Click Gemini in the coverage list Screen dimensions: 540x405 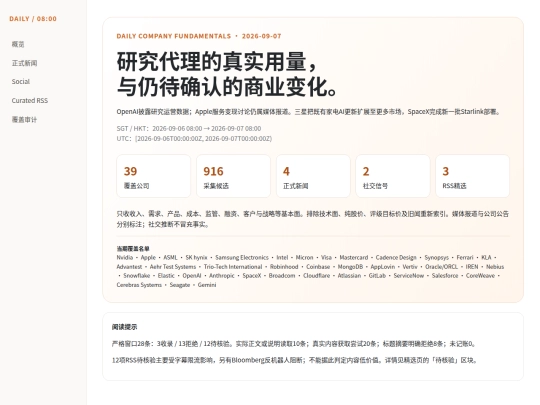(207, 285)
